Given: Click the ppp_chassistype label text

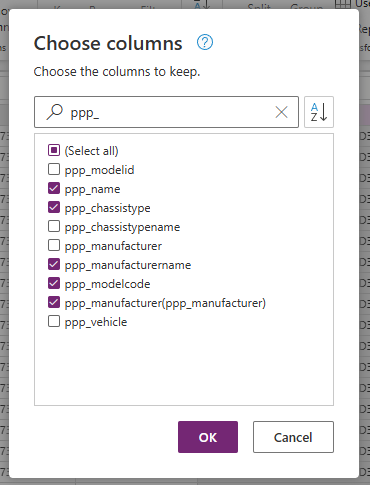Looking at the screenshot, I should click(107, 208).
